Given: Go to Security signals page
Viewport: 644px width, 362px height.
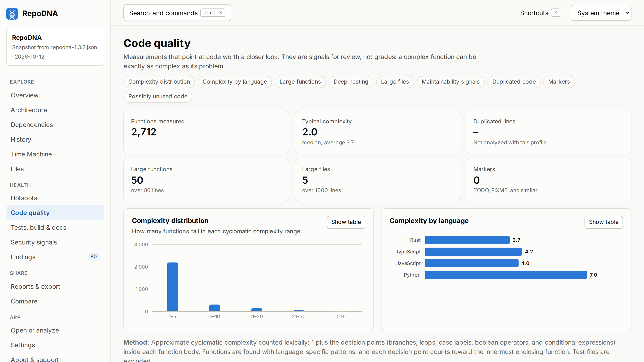Looking at the screenshot, I should (55, 242).
